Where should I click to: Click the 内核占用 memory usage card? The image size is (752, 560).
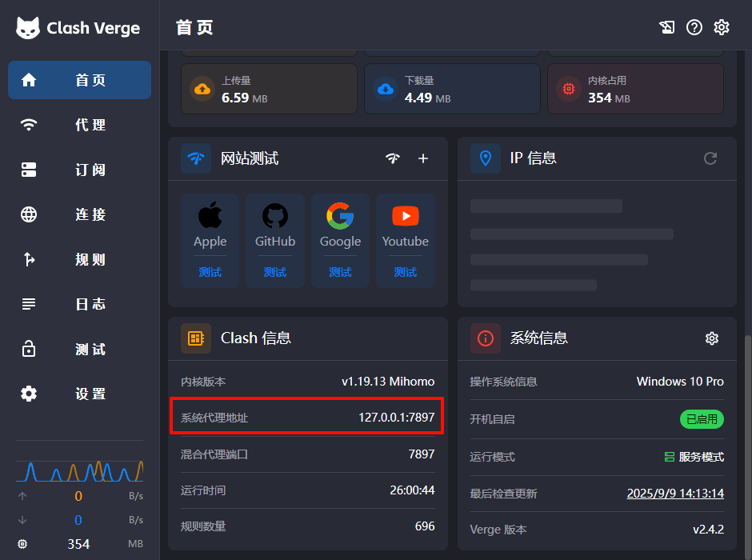pyautogui.click(x=635, y=89)
